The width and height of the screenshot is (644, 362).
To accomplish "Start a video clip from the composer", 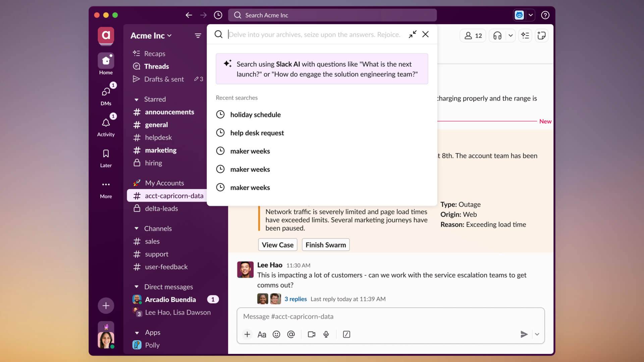I will [x=311, y=334].
